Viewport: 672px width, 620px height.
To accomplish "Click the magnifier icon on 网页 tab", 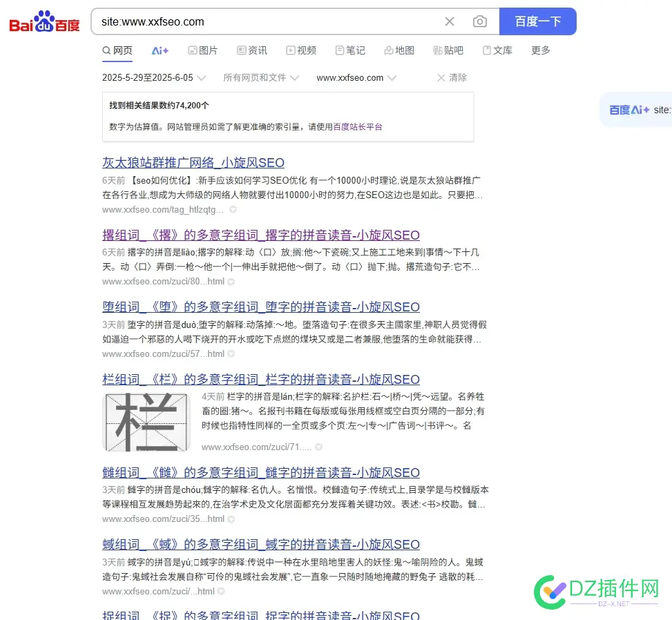I will tap(106, 50).
